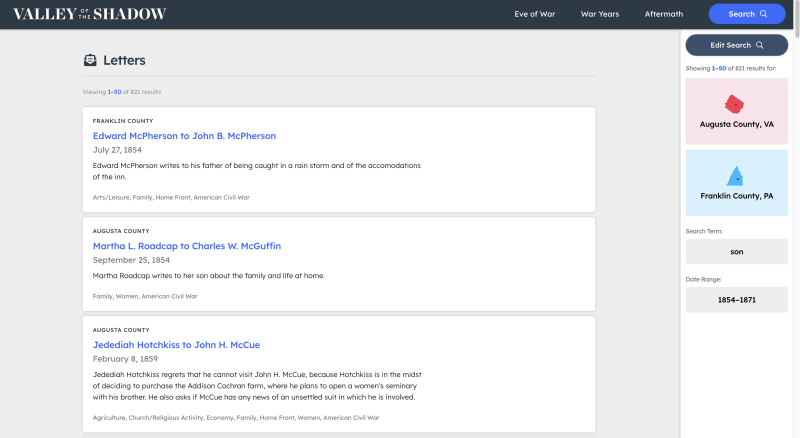
Task: Click 'Agriculture, Church/Religious Activity' tags line
Action: pyautogui.click(x=236, y=418)
